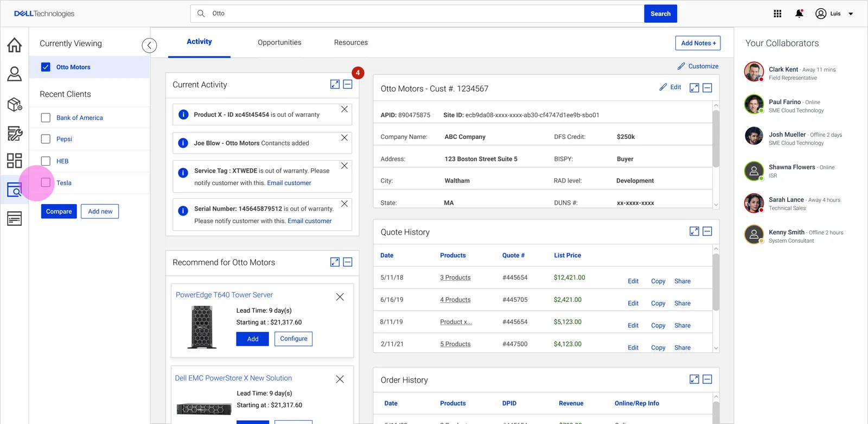The image size is (868, 424).
Task: Configure the PowerEdge T640 Tower Server
Action: pos(293,339)
